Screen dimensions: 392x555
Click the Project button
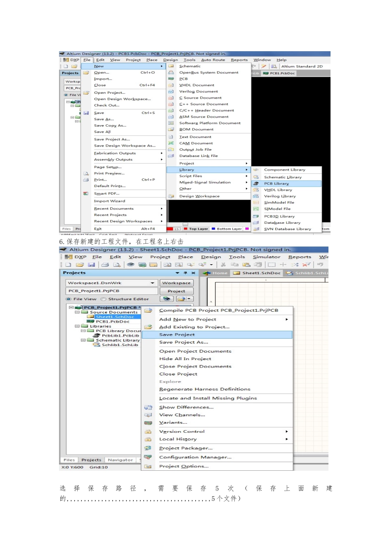tap(177, 291)
